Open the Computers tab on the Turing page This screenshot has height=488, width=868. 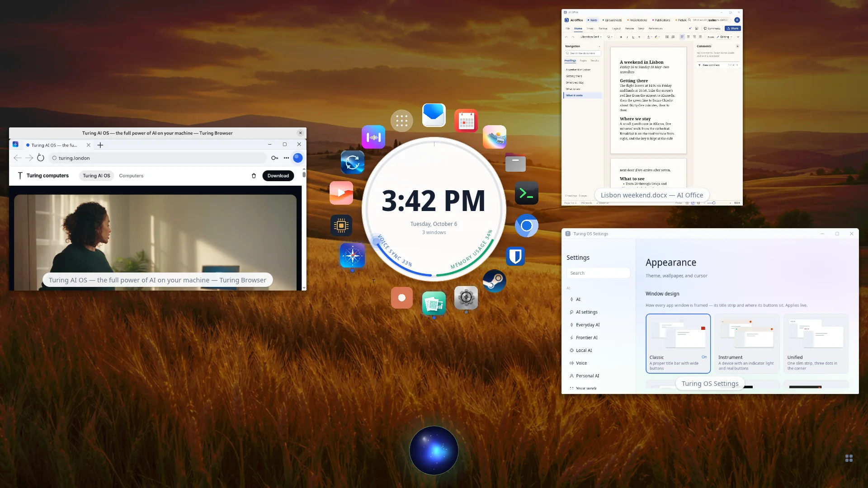pos(131,176)
